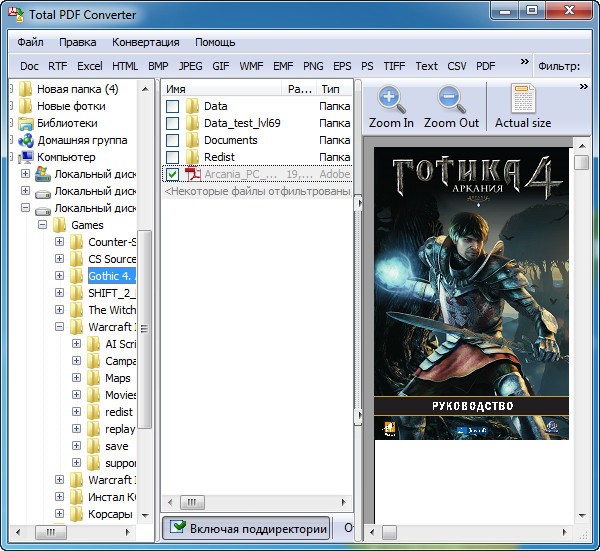
Task: Open the Конвертация menu
Action: coord(146,42)
